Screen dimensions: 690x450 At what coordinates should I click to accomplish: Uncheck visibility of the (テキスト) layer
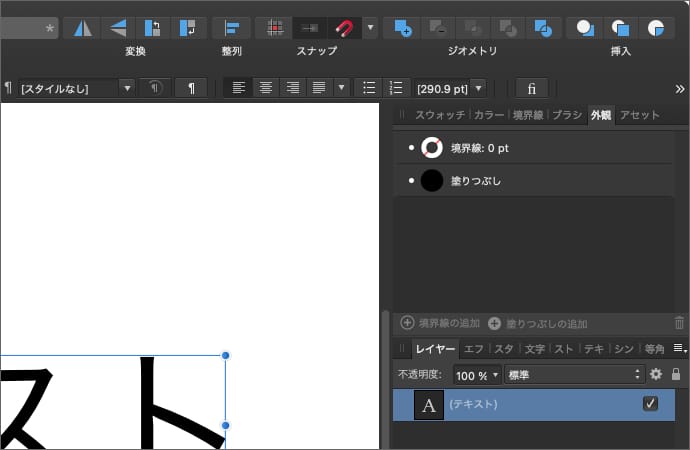(650, 404)
